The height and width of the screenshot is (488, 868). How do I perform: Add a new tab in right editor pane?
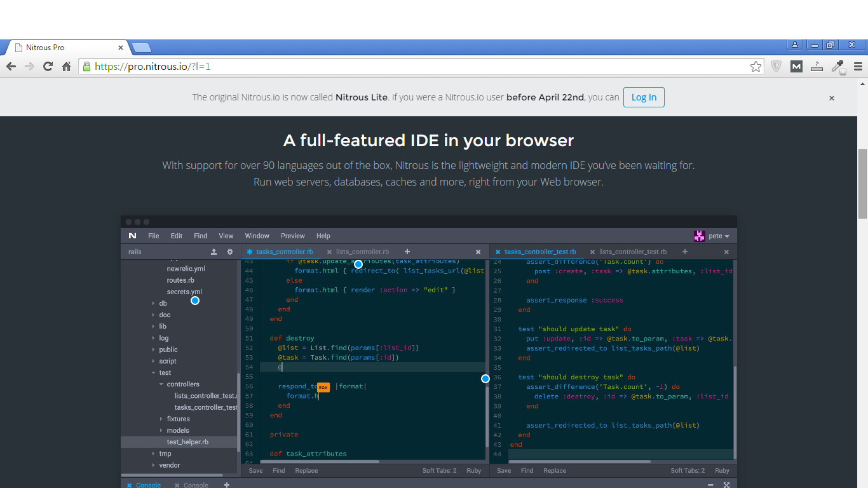pos(685,252)
